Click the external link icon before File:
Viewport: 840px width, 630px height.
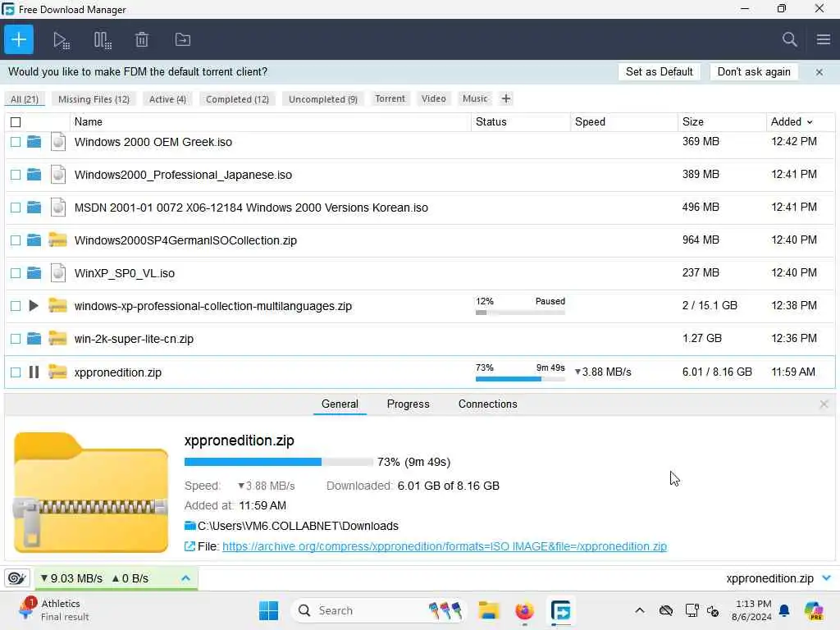[189, 546]
